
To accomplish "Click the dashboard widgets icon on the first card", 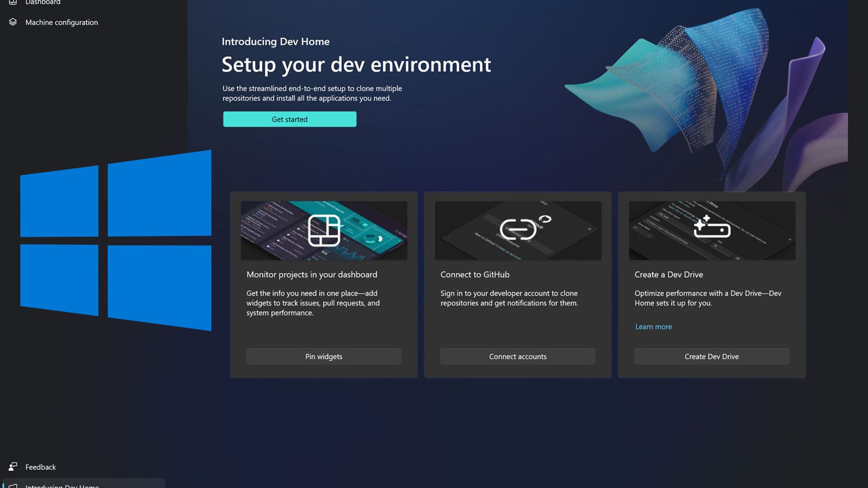I will [323, 230].
